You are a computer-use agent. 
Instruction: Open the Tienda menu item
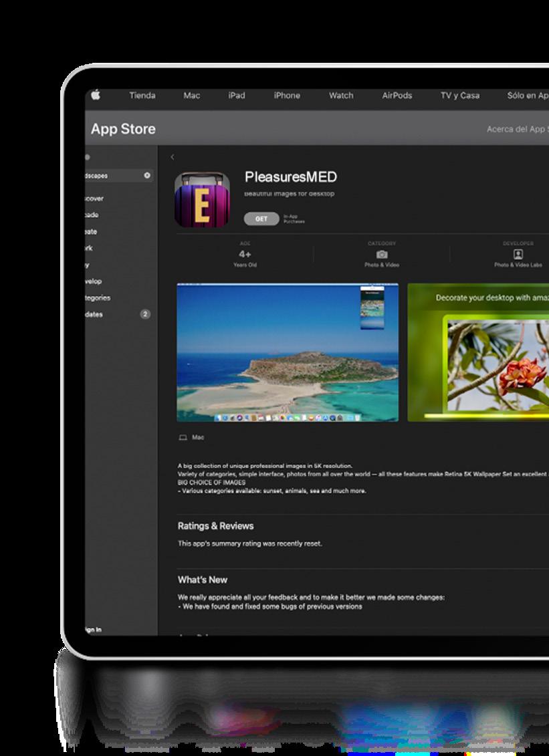[x=142, y=96]
